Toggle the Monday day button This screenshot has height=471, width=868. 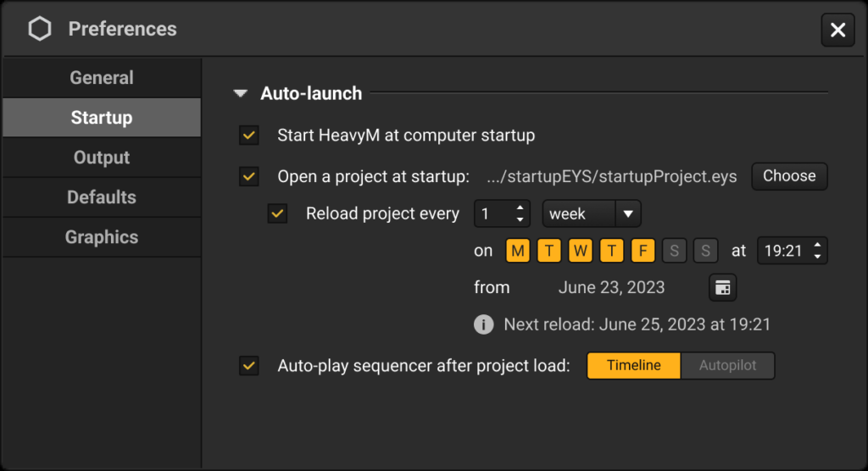[x=518, y=251]
